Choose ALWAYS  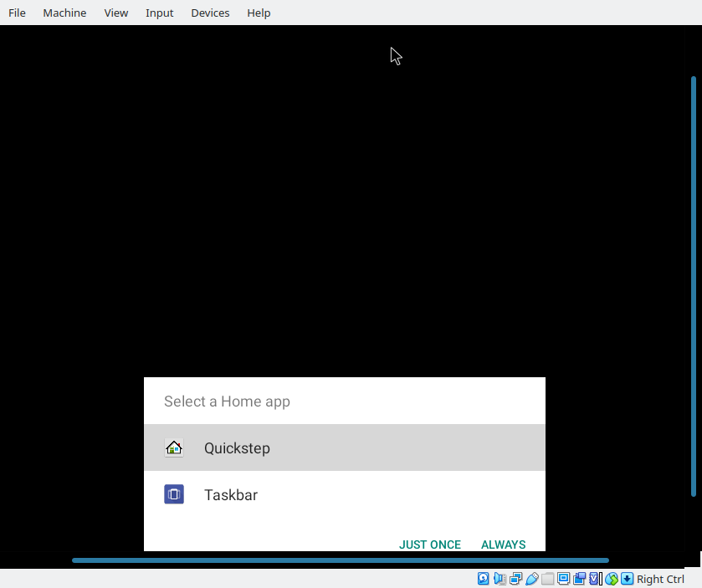(503, 545)
